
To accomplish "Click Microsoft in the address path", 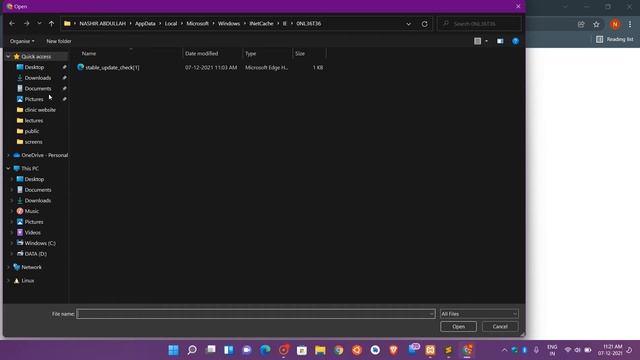I will [198, 24].
